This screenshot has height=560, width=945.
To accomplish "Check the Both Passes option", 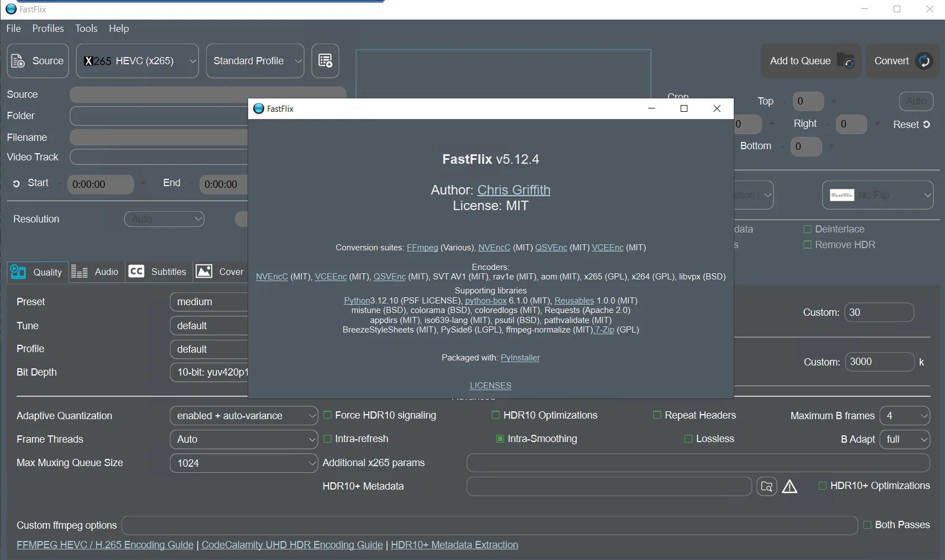I will (x=867, y=525).
